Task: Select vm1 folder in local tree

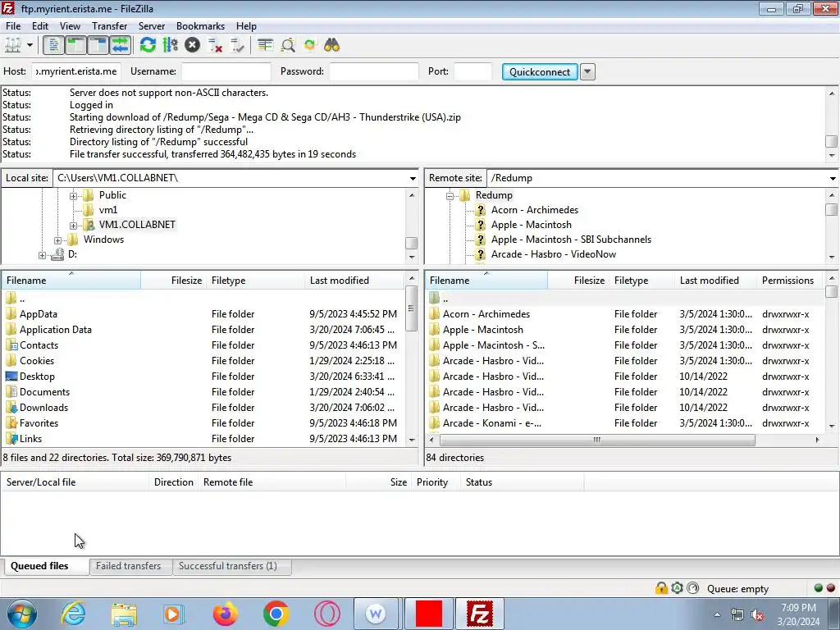Action: coord(107,210)
